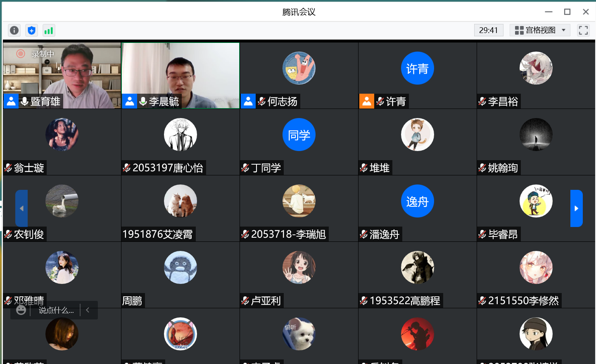
Task: Maximize the 腾讯会议 window
Action: click(567, 12)
